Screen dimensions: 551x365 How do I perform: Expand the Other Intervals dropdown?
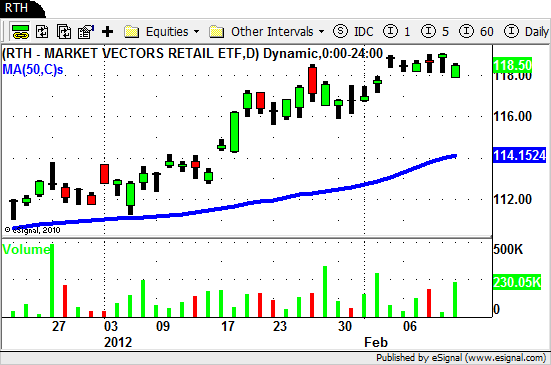[267, 32]
